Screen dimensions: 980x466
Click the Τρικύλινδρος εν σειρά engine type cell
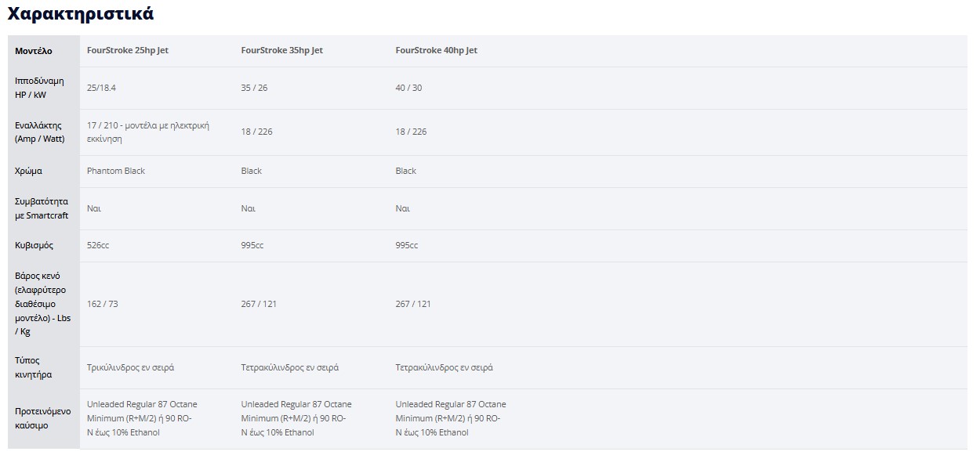coord(131,367)
